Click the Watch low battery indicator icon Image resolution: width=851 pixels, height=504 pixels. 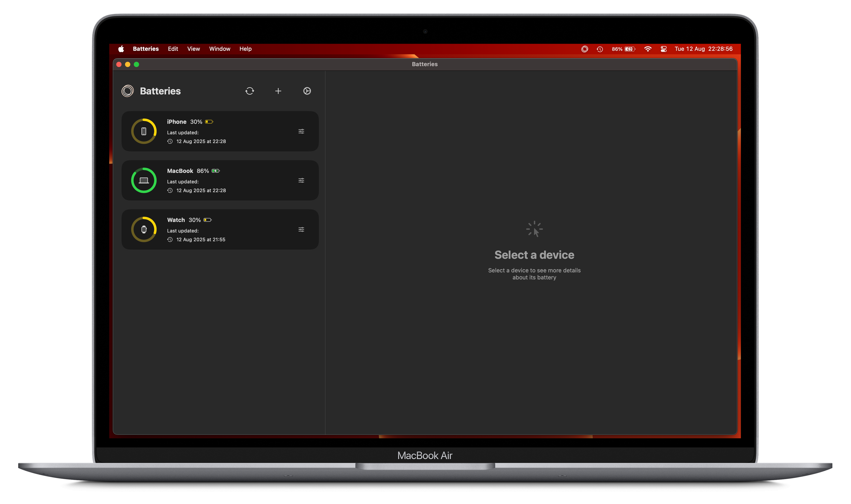coord(208,220)
